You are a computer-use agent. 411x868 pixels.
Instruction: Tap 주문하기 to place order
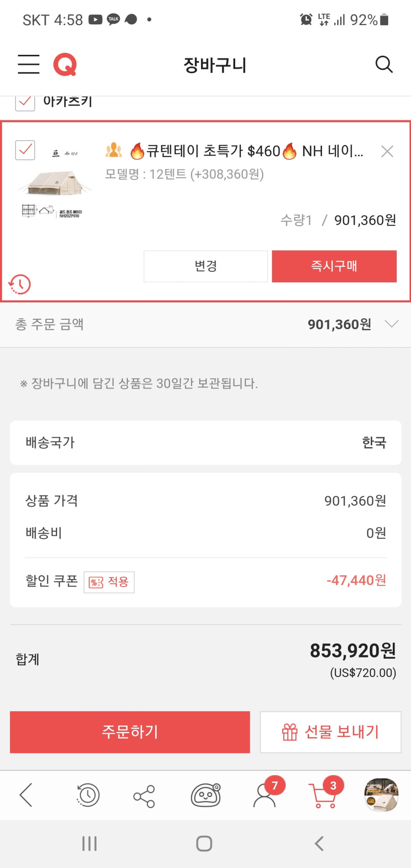(130, 732)
